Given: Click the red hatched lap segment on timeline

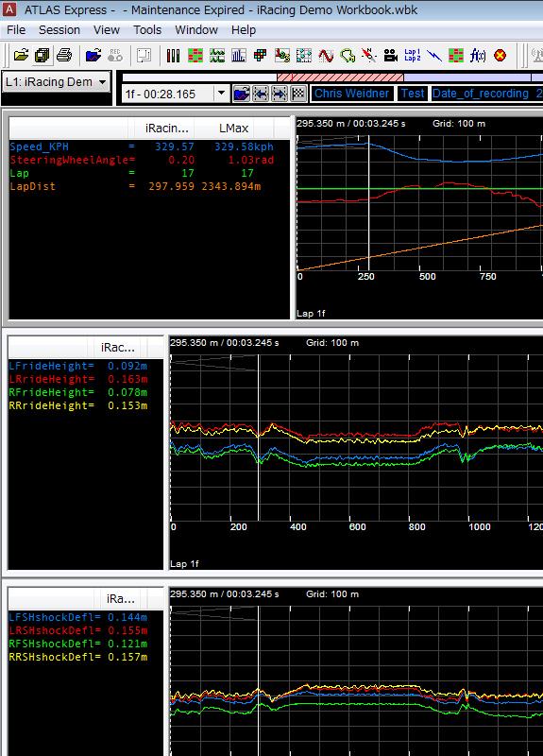Looking at the screenshot, I should (x=340, y=77).
